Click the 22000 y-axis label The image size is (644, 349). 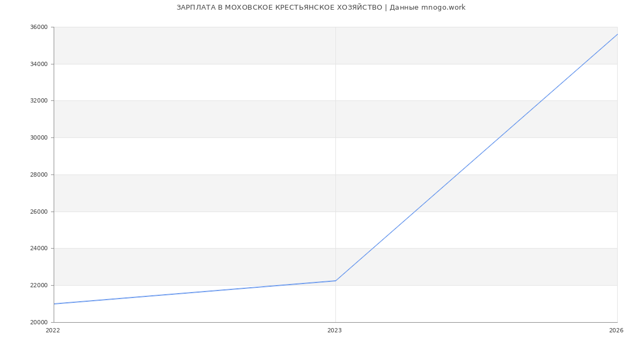point(40,286)
